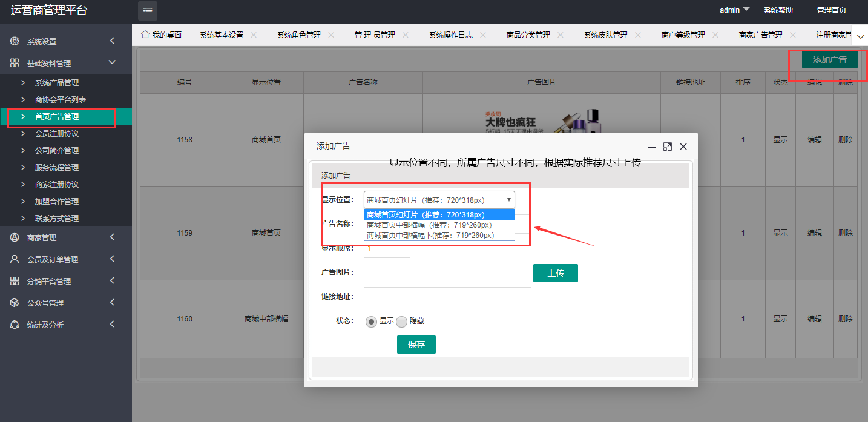
Task: Click the 商家管理 sidebar icon
Action: (15, 237)
